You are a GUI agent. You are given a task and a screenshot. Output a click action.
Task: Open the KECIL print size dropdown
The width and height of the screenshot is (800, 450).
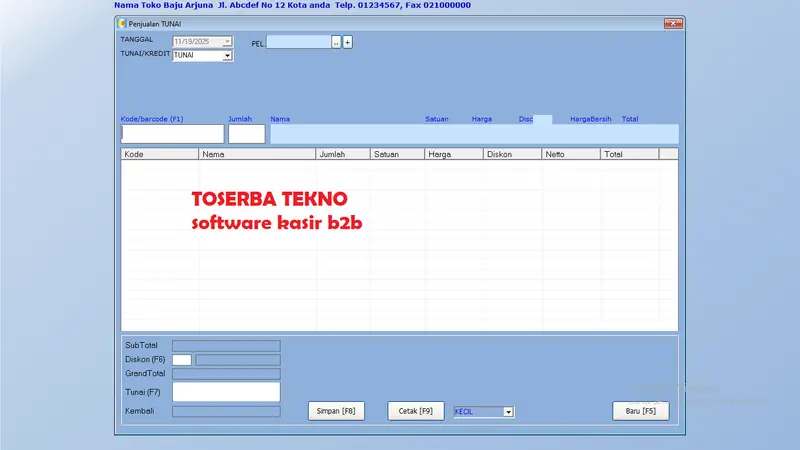coord(508,411)
